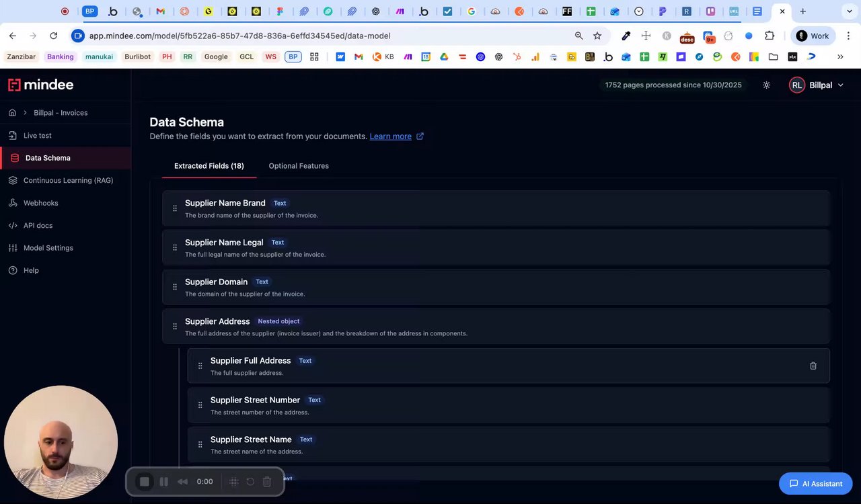Screen dimensions: 861x504
Task: Open the browser zoom magnifier icon
Action: point(578,36)
